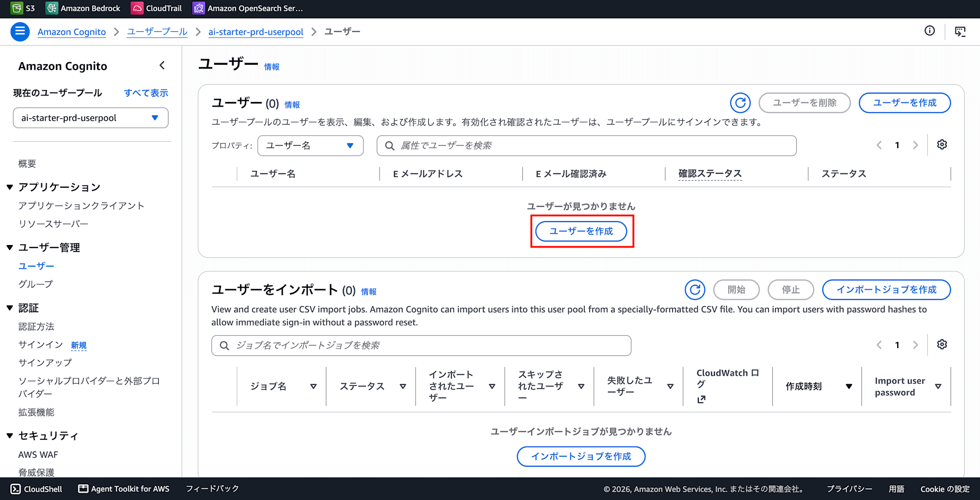
Task: Open the ai-starter-prd-userpool selector dropdown
Action: tap(91, 118)
